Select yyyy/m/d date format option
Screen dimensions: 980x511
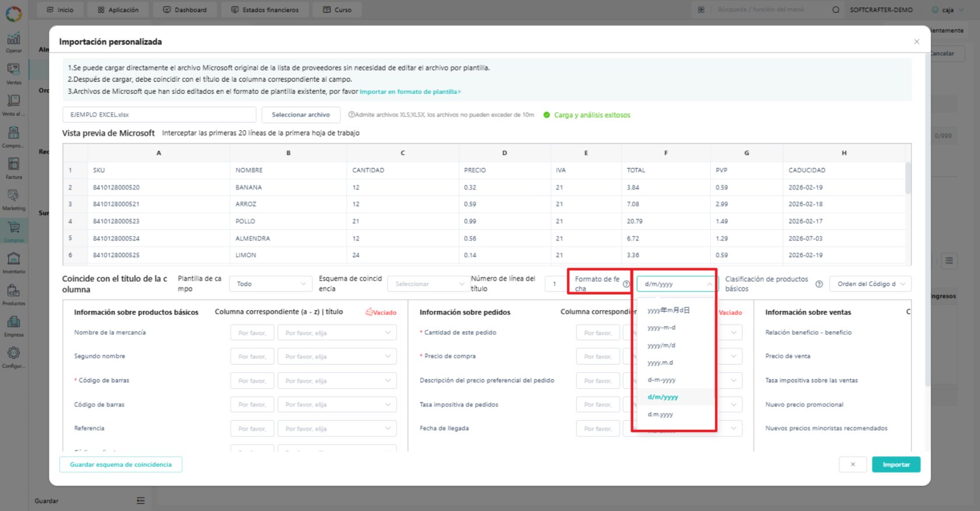tap(675, 345)
